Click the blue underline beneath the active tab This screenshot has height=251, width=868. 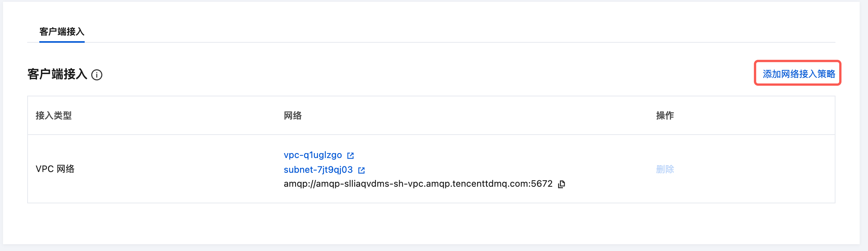pyautogui.click(x=62, y=42)
